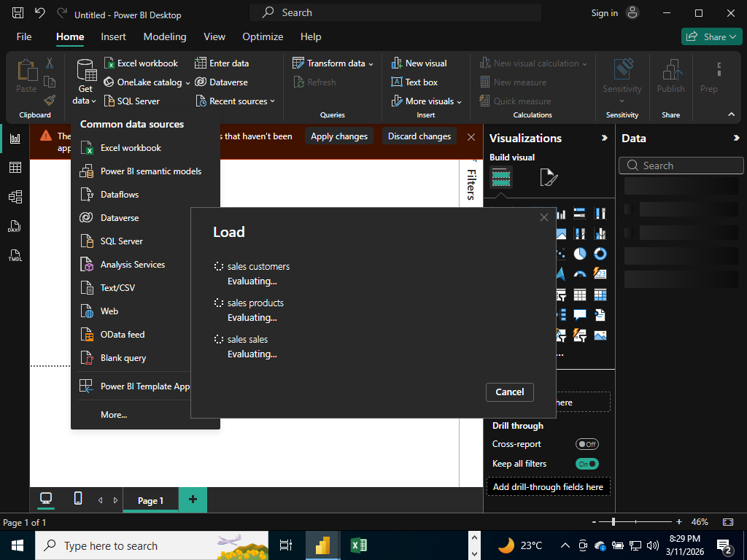The height and width of the screenshot is (560, 747).
Task: Click the zoom in plus button
Action: click(x=679, y=522)
